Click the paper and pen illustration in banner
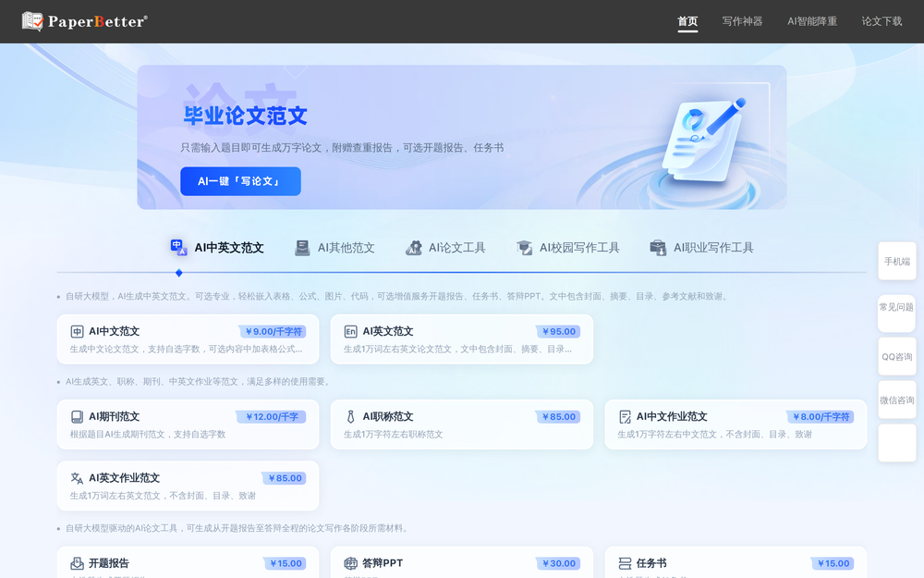Screen dimensions: 924x578 702,141
